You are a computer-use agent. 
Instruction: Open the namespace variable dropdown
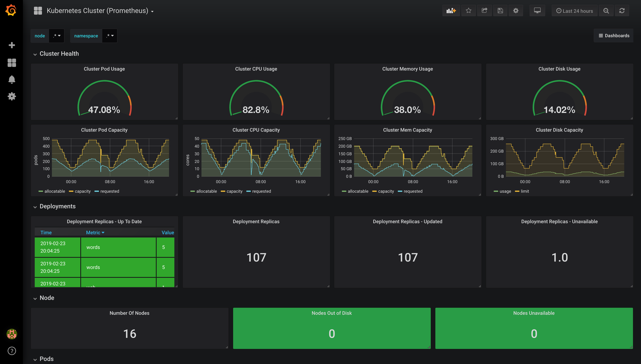(110, 36)
